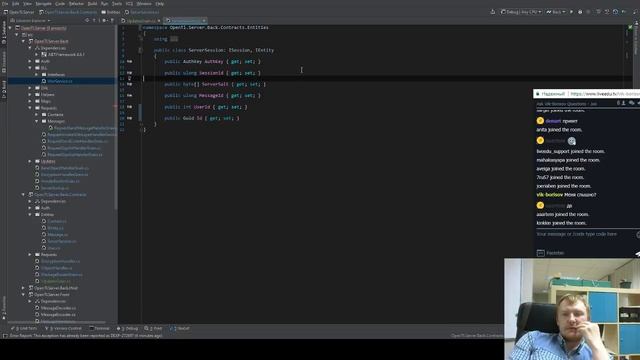Expand the OpenTl.Server.Back.Host project
Image resolution: width=640 pixels, height=360 pixels.
(x=23, y=288)
